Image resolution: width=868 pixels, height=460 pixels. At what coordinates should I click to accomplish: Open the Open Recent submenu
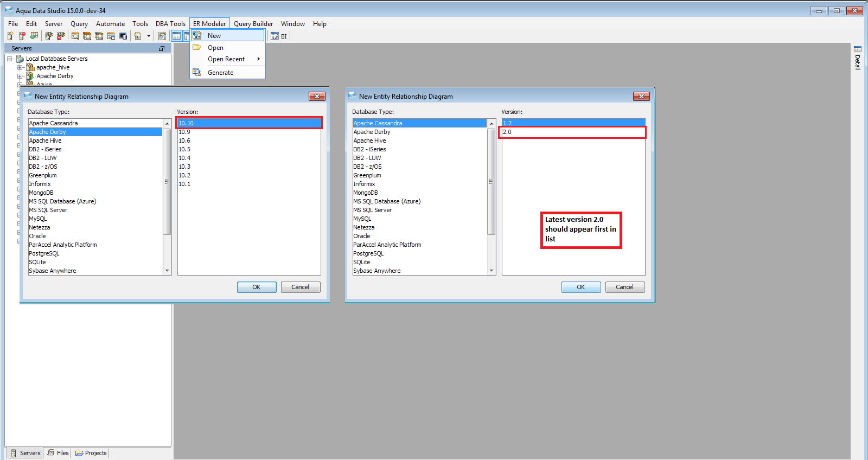227,59
